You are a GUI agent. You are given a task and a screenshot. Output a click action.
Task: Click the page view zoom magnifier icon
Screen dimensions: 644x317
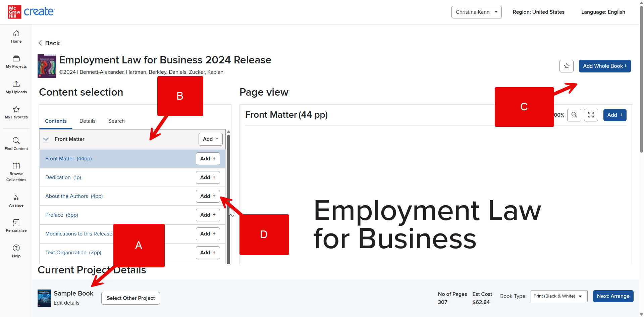(x=574, y=115)
